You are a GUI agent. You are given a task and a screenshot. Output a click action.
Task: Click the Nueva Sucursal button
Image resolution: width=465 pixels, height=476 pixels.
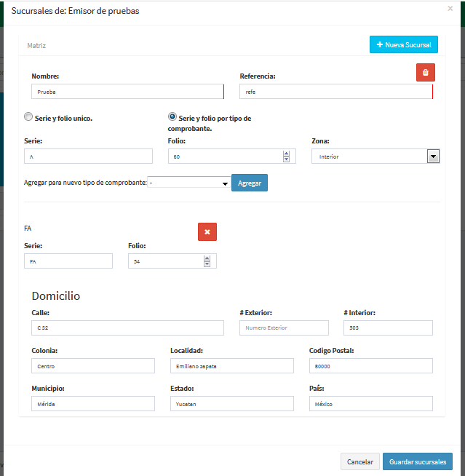pyautogui.click(x=403, y=45)
